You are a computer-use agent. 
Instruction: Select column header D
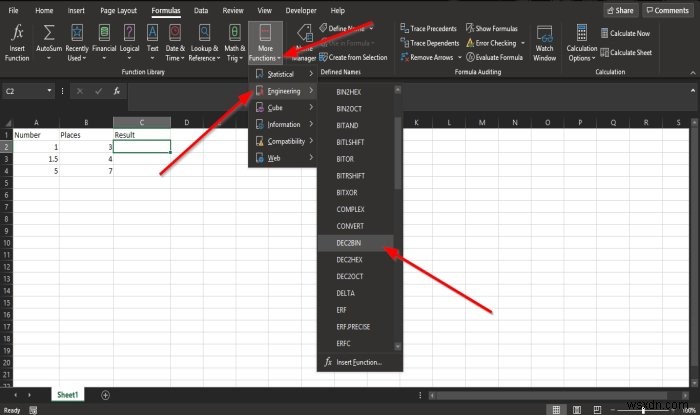[187, 123]
